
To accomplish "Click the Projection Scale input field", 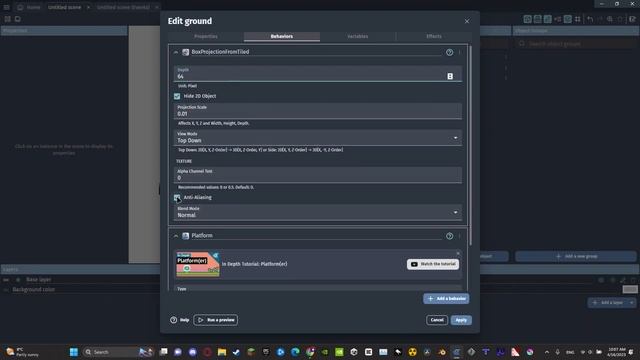I will (318, 111).
